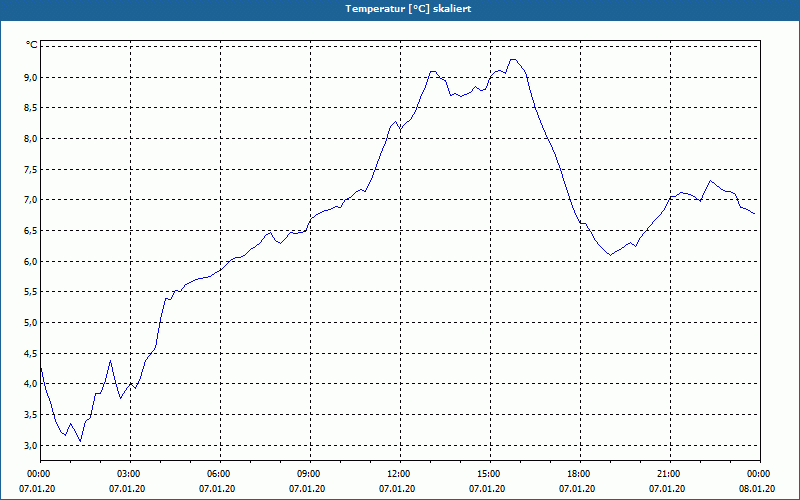Click the 5,5 y-axis value
Image resolution: width=800 pixels, height=500 pixels.
click(x=31, y=292)
